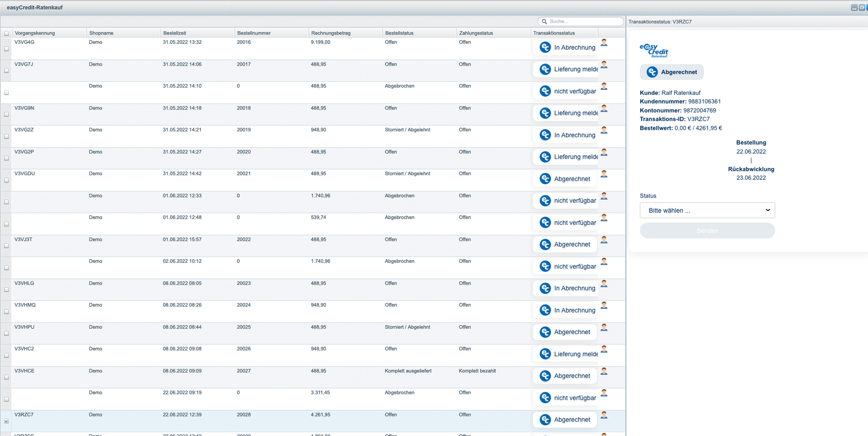
Task: Sort by Bestellzeit column header
Action: pos(197,33)
